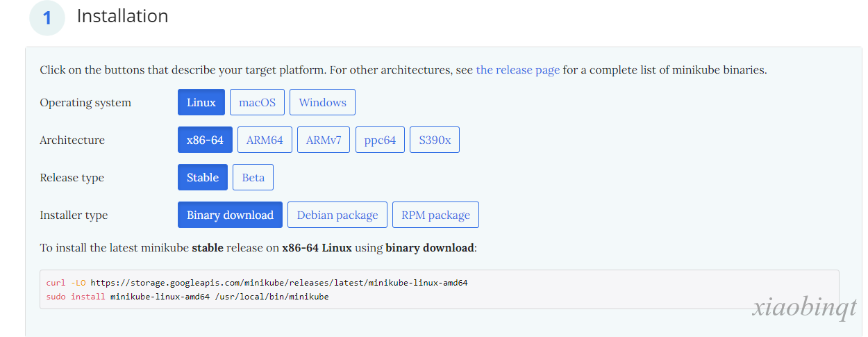
Task: Click the Architecture label
Action: click(72, 140)
